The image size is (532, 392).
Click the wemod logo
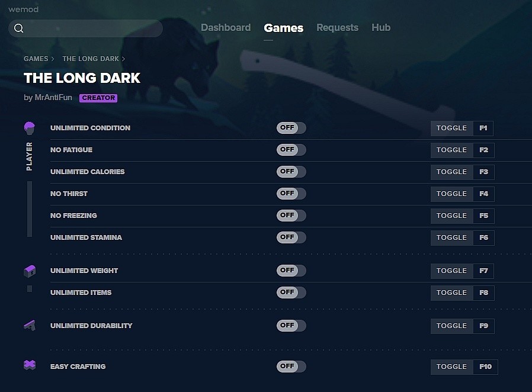(24, 9)
